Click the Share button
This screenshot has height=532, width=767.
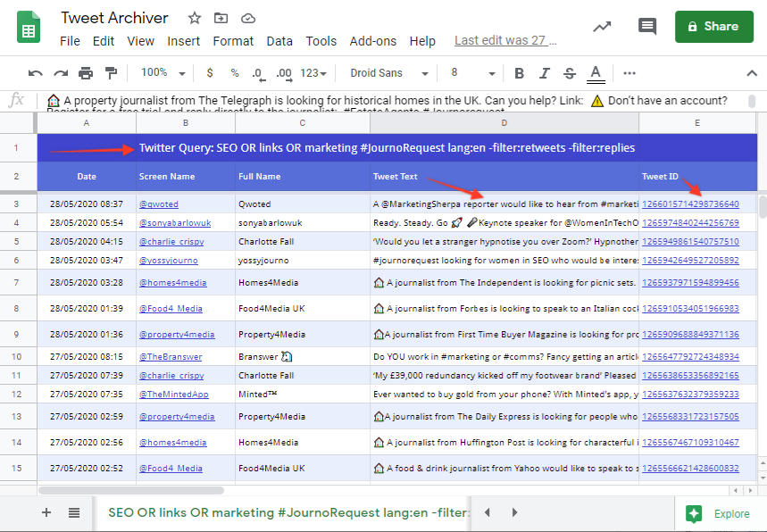[714, 27]
